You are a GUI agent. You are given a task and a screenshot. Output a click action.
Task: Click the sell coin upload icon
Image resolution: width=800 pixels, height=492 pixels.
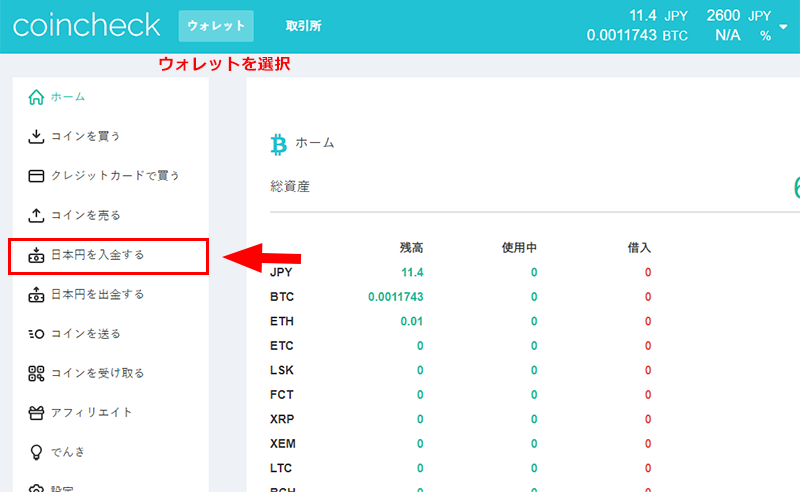tap(36, 215)
